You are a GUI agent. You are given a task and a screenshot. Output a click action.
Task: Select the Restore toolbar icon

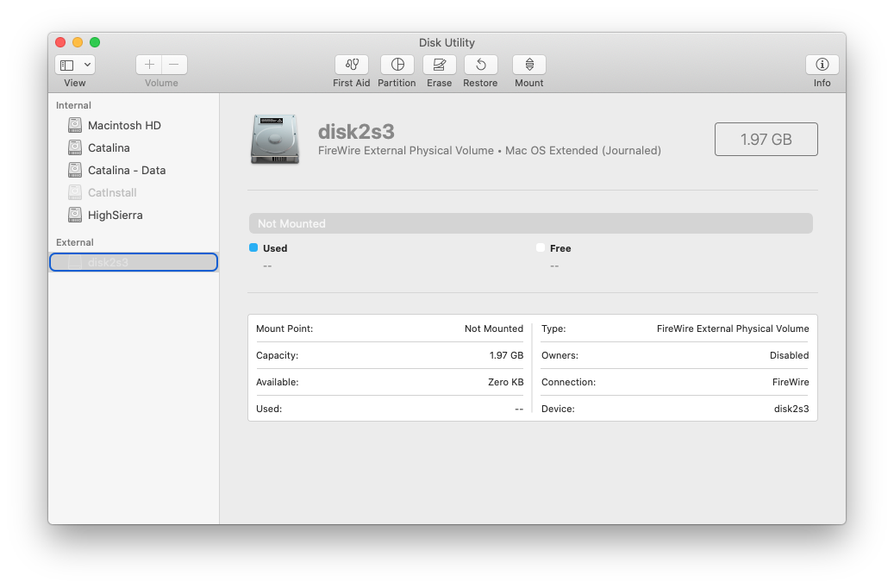[480, 65]
